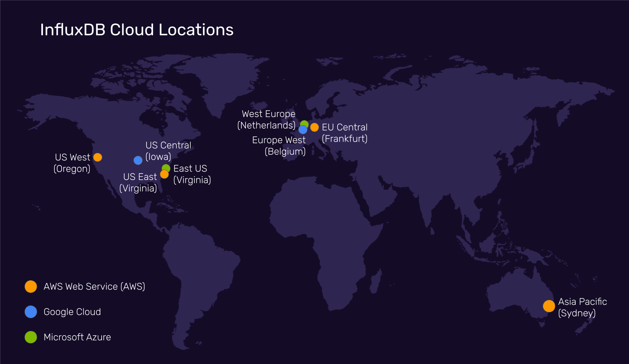
Task: Select the orange US East Virginia marker
Action: (165, 174)
